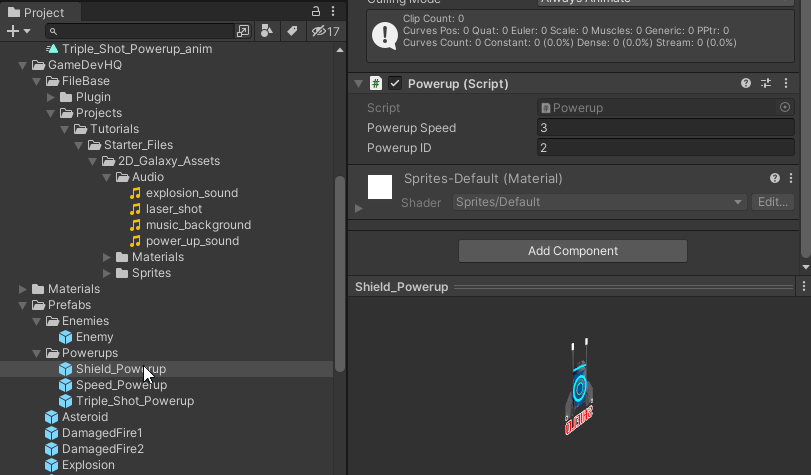Open Powerup script component options menu
811x475 pixels.
click(x=786, y=83)
